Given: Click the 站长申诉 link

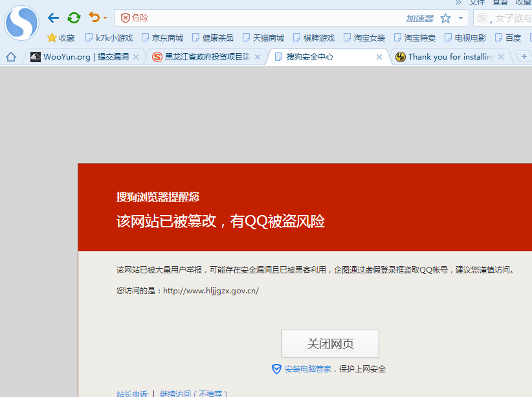Looking at the screenshot, I should [132, 394].
